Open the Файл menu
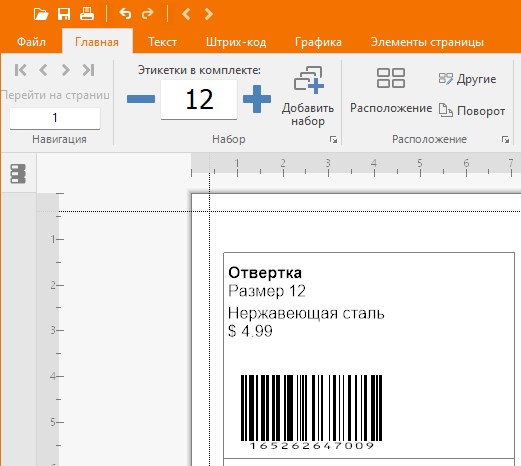521x466 pixels. 31,42
